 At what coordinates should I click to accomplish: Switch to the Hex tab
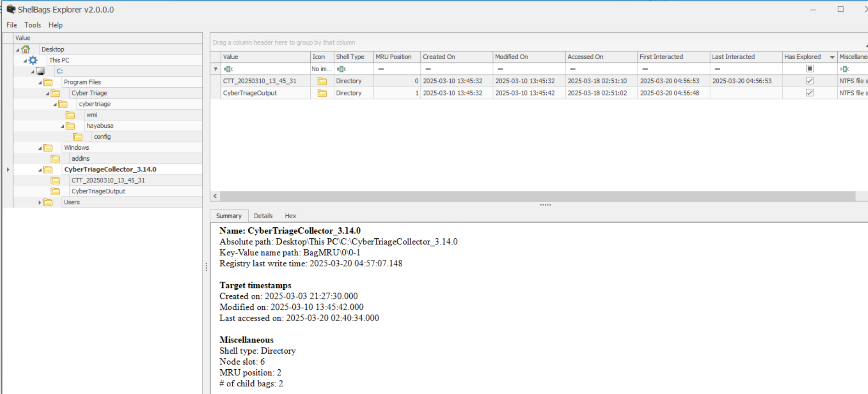291,216
